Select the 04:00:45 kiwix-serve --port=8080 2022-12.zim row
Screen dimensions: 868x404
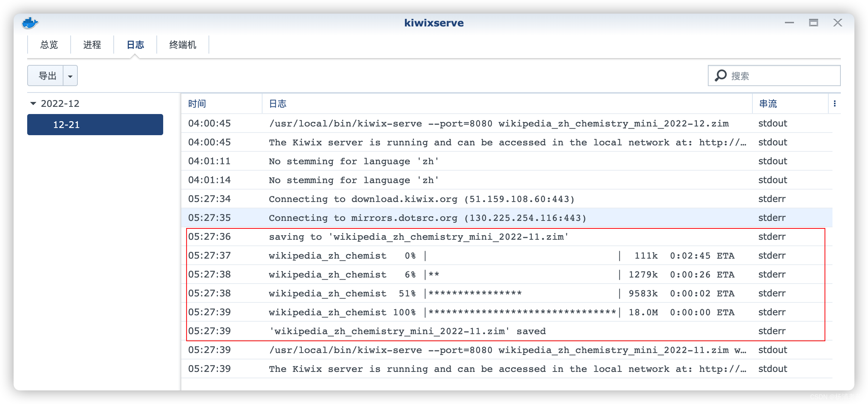click(x=507, y=123)
